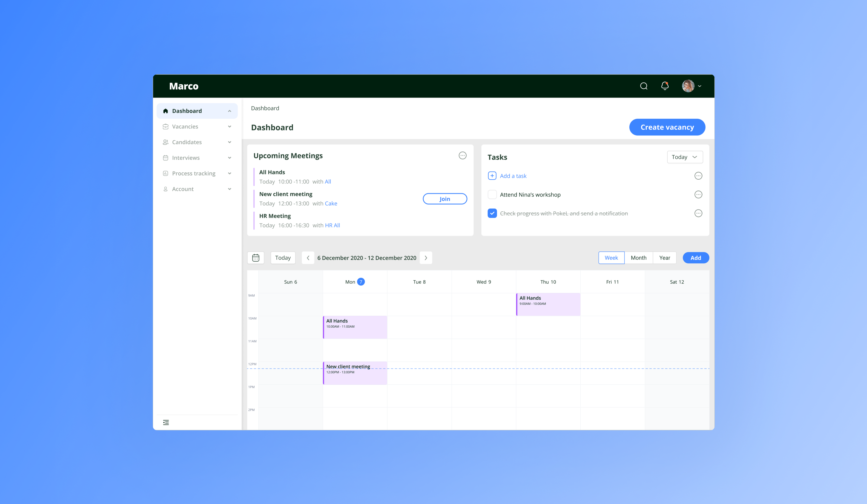Image resolution: width=867 pixels, height=504 pixels.
Task: Open the Candidates menu item
Action: pyautogui.click(x=197, y=142)
